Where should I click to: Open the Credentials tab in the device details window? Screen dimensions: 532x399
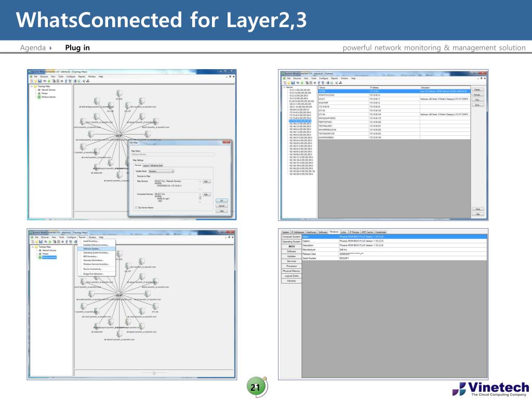380,232
